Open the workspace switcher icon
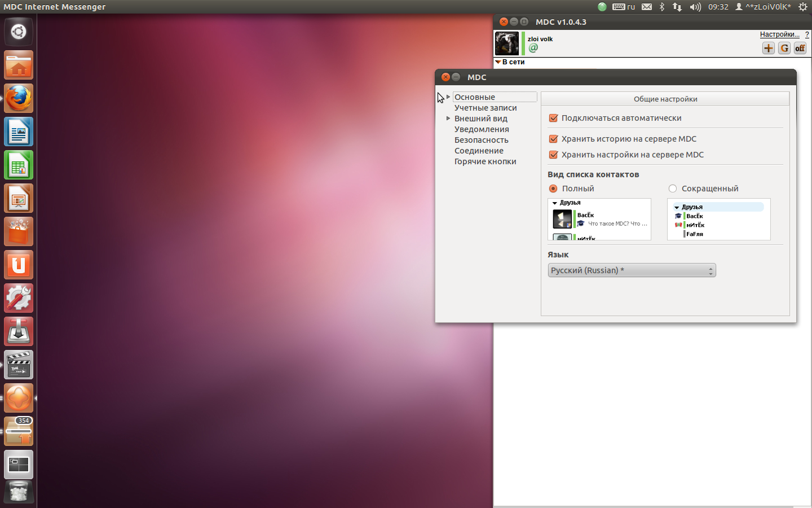Image resolution: width=812 pixels, height=508 pixels. (19, 465)
